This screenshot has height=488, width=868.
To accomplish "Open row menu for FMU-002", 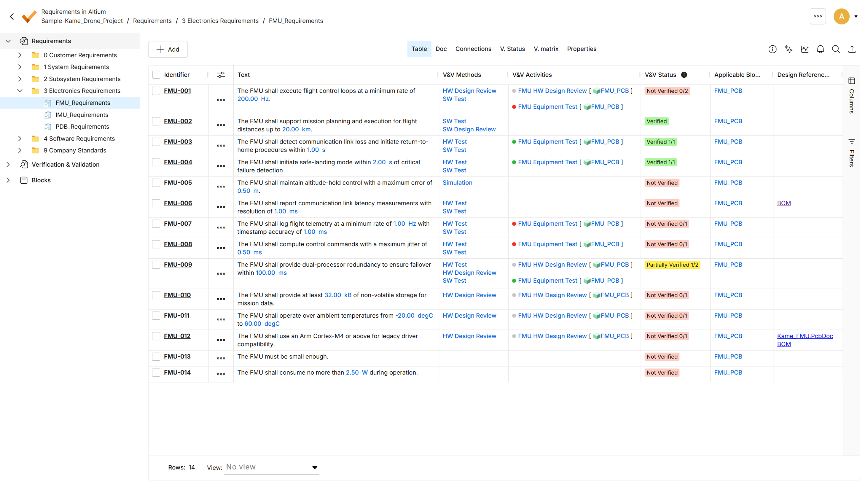I will [221, 125].
